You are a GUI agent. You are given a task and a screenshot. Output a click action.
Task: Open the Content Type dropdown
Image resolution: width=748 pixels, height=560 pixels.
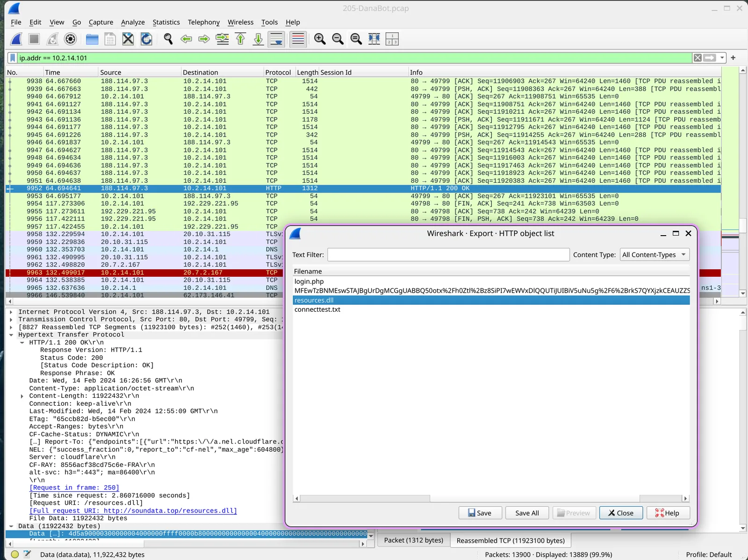(x=654, y=255)
